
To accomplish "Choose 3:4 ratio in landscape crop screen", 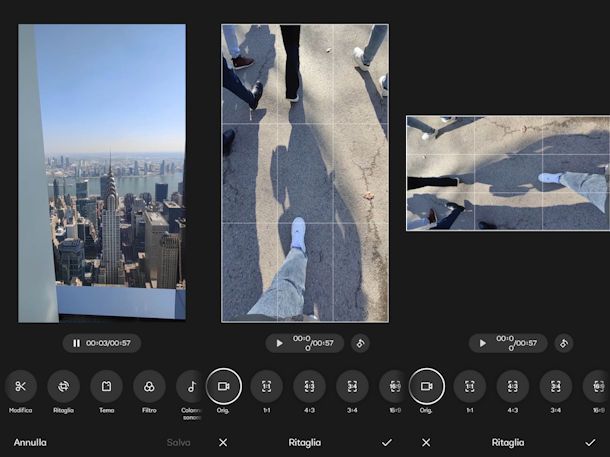I will click(x=556, y=386).
